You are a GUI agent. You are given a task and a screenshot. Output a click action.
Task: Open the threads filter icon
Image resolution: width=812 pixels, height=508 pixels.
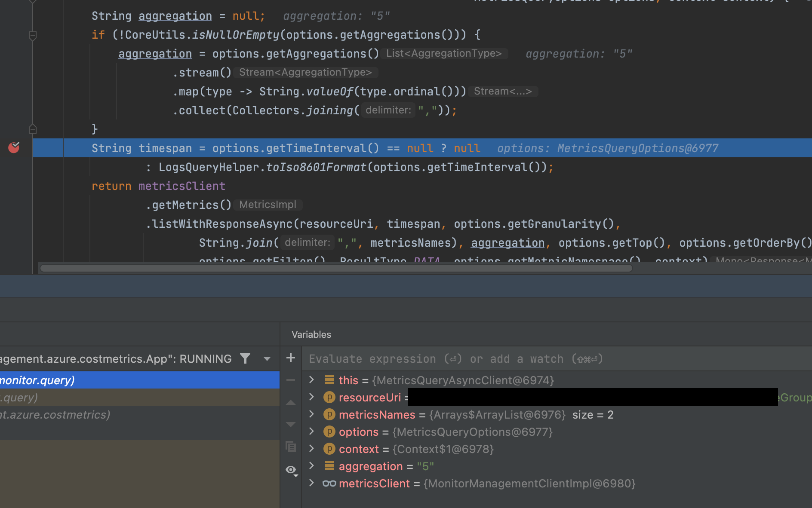(245, 358)
